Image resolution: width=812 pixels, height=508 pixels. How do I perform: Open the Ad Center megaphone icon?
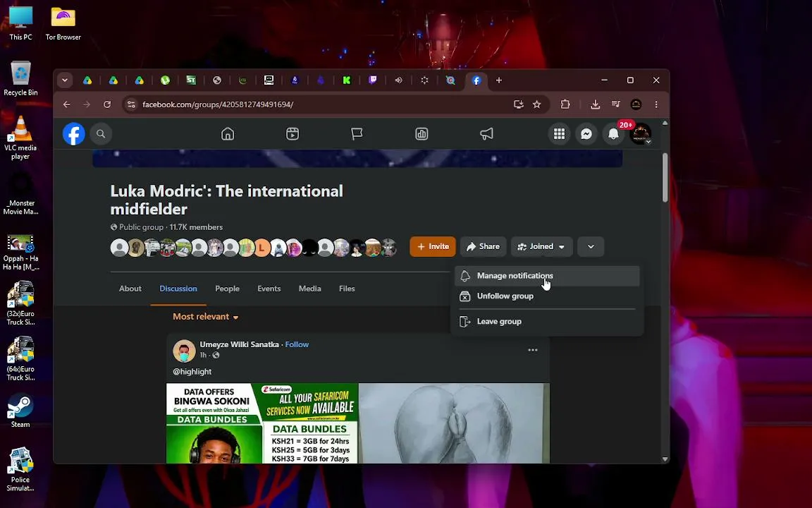tap(486, 134)
